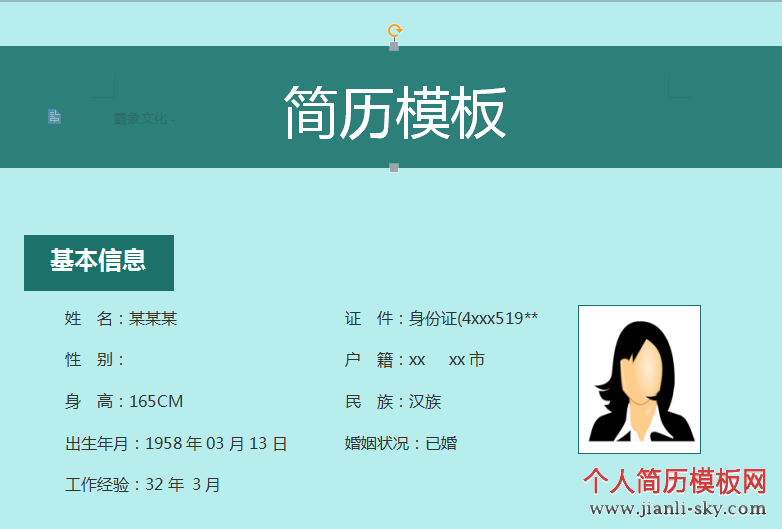Click the '户 籍' residence value 'xx xx 市'
The image size is (782, 529).
click(446, 360)
